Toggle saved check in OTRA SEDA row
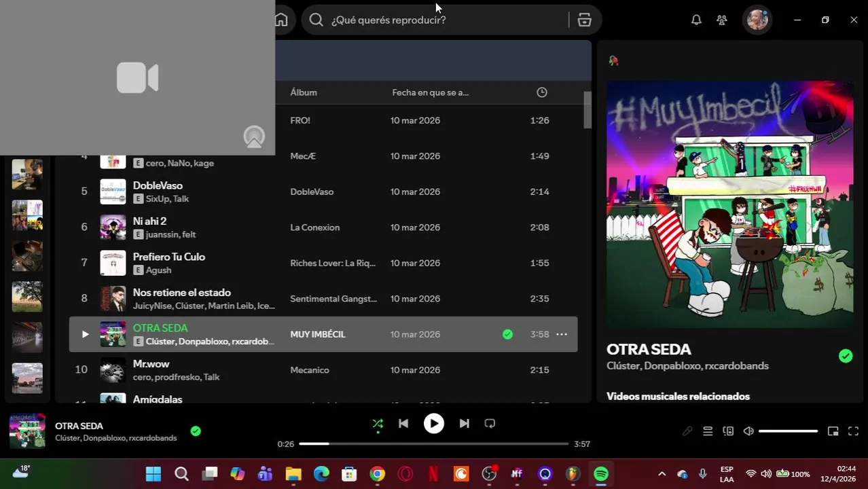868x489 pixels. pos(507,334)
